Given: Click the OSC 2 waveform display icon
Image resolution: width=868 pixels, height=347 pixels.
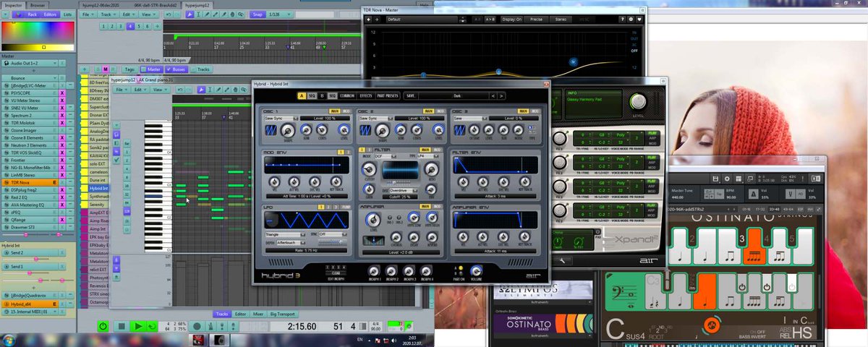Looking at the screenshot, I should pyautogui.click(x=366, y=129).
